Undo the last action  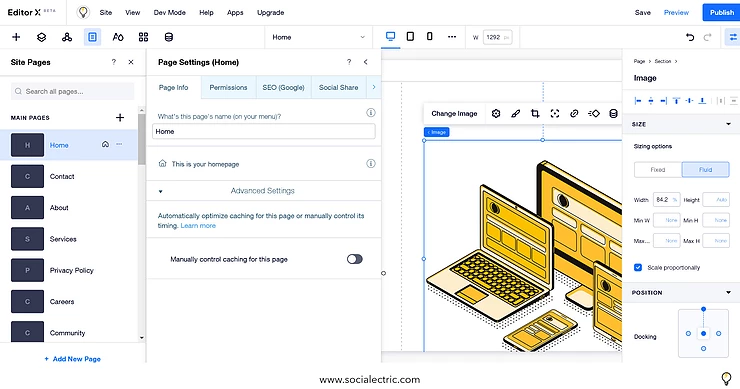click(x=690, y=37)
